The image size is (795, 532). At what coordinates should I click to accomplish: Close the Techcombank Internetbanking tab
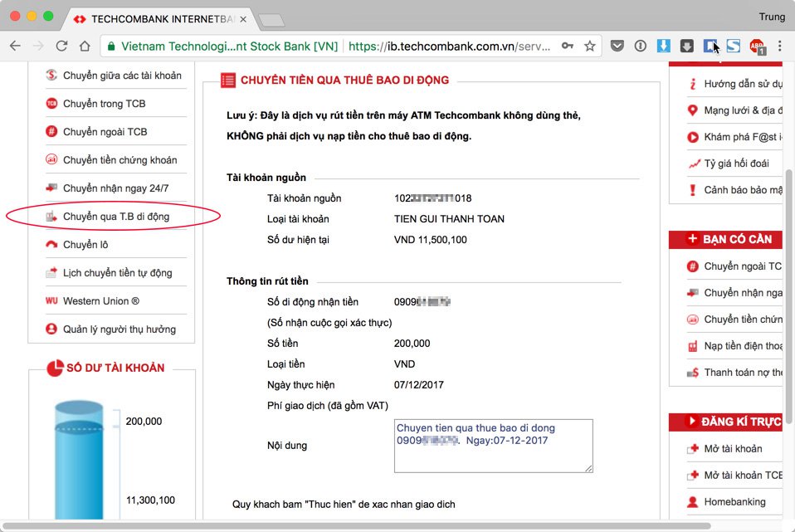tap(243, 19)
